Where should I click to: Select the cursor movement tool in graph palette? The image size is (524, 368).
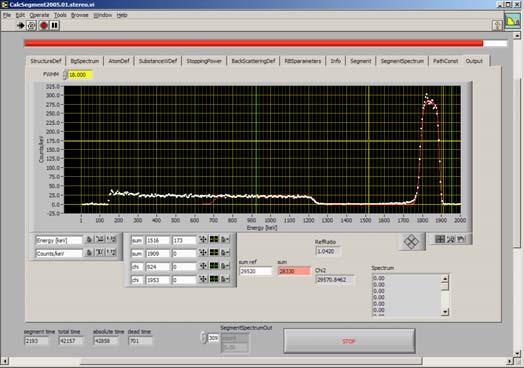click(440, 239)
